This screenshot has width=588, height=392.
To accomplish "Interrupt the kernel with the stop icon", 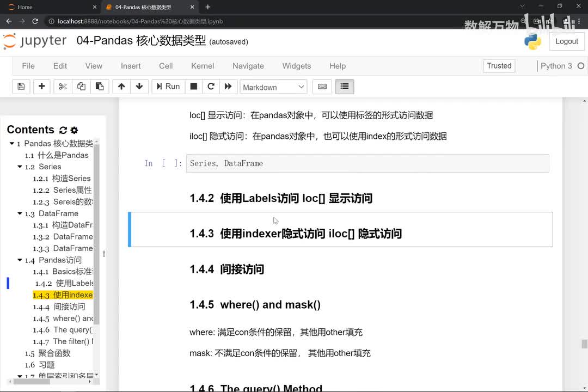I will point(193,87).
